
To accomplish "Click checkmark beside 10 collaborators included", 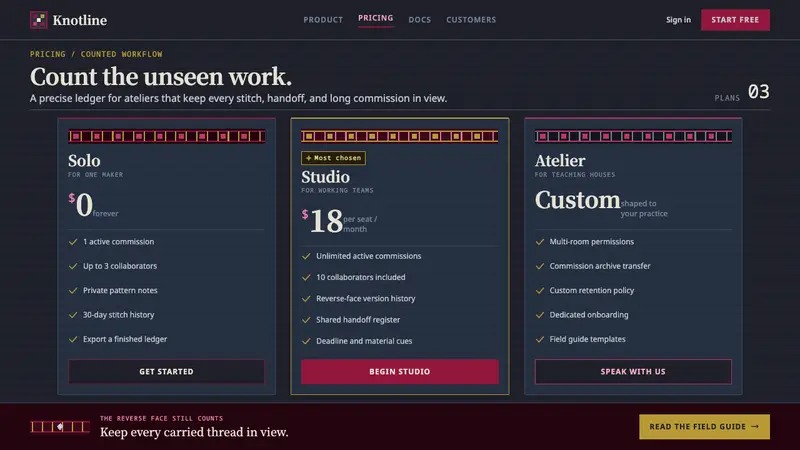I will coord(306,278).
